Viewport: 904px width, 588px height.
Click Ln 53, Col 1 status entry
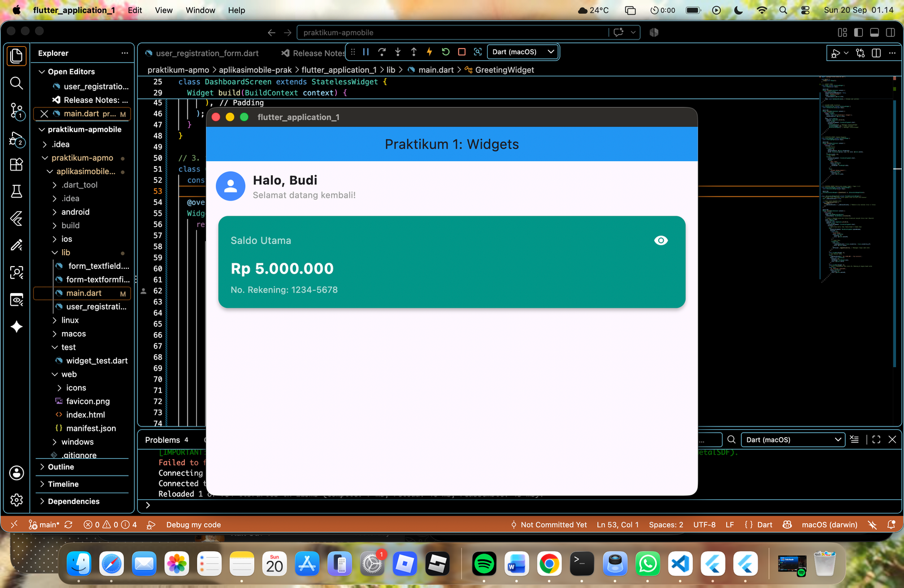pyautogui.click(x=618, y=525)
